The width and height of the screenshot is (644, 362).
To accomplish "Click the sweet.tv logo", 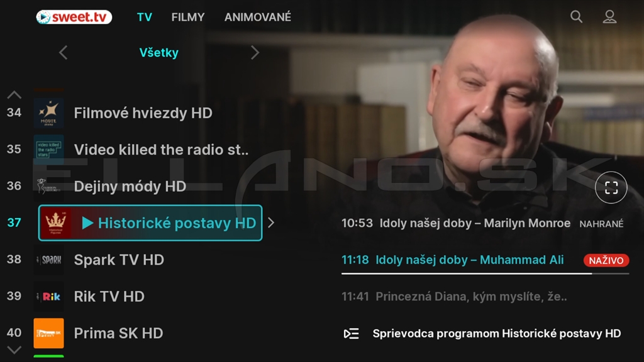I will (x=74, y=17).
